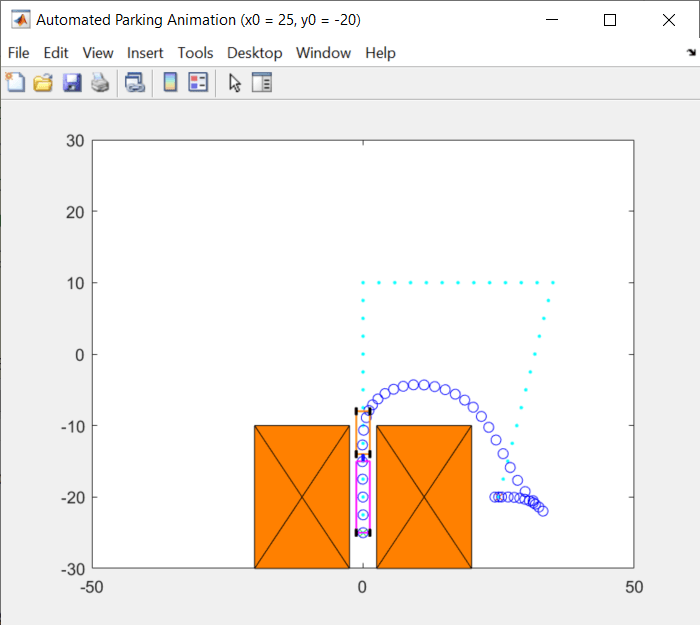Open the File menu
This screenshot has height=625, width=700.
19,53
